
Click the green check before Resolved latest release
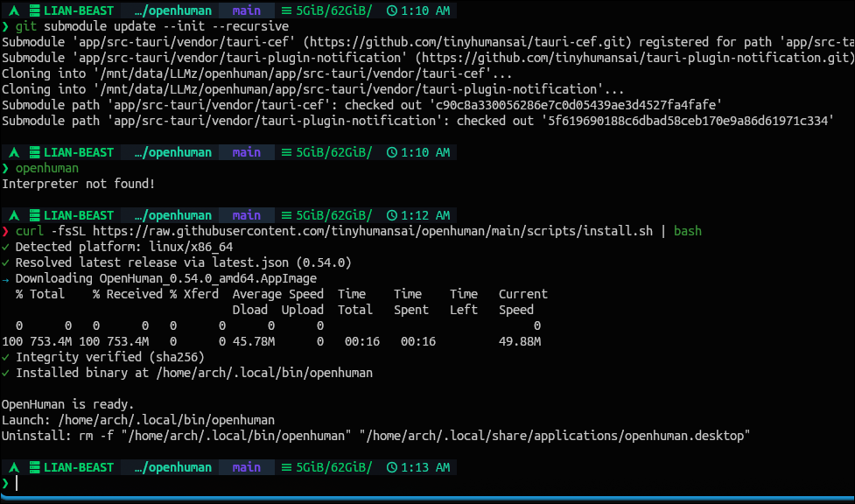(5, 262)
